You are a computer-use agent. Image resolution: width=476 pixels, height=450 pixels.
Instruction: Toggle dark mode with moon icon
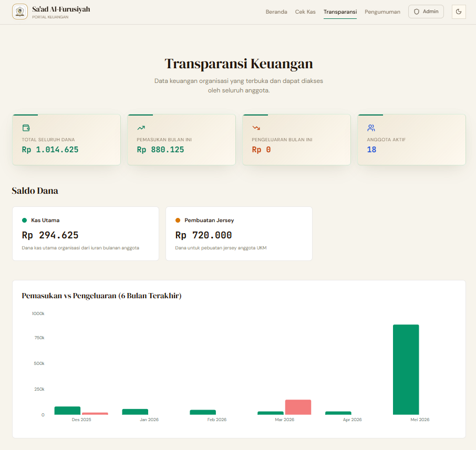click(x=459, y=12)
